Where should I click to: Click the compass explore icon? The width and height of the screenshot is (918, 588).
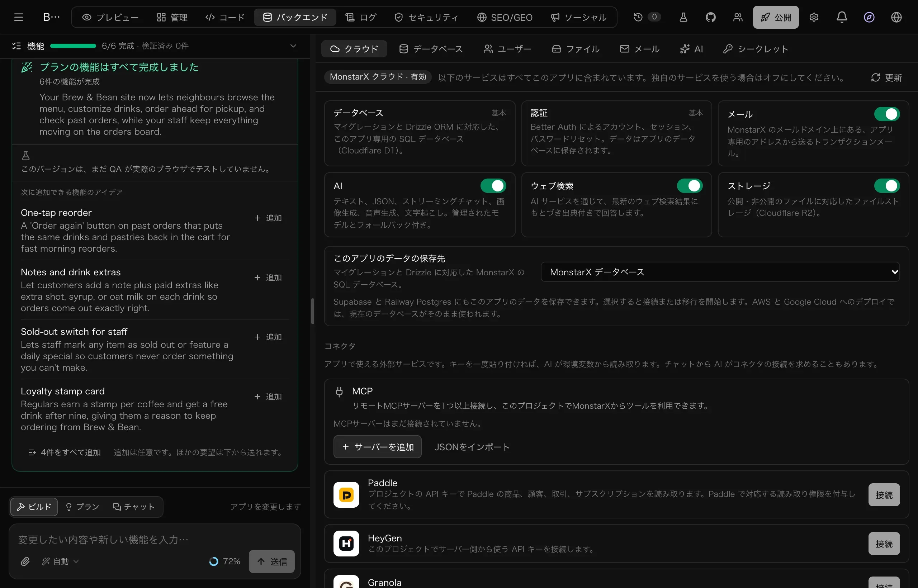869,17
